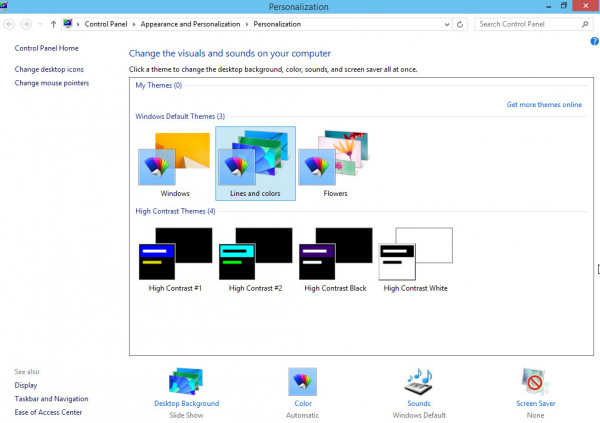The width and height of the screenshot is (600, 423).
Task: Apply the High Contrast #2 theme
Action: 255,254
